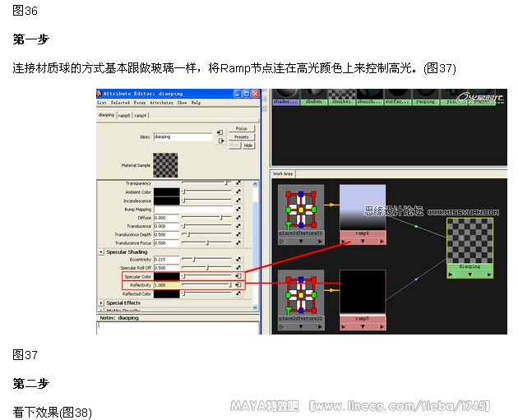
Task: Collapse the Specular Shading section
Action: (x=100, y=252)
